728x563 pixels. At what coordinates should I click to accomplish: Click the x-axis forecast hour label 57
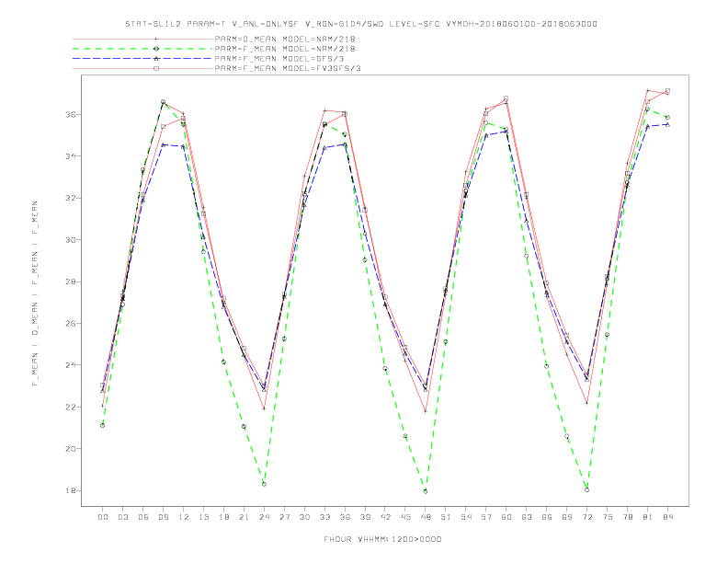click(486, 517)
